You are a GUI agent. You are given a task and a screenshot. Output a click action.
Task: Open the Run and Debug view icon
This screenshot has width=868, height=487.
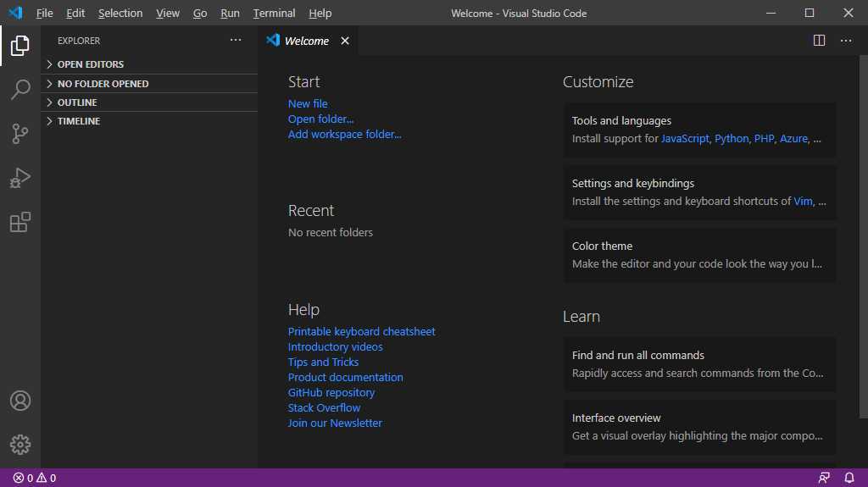[20, 178]
